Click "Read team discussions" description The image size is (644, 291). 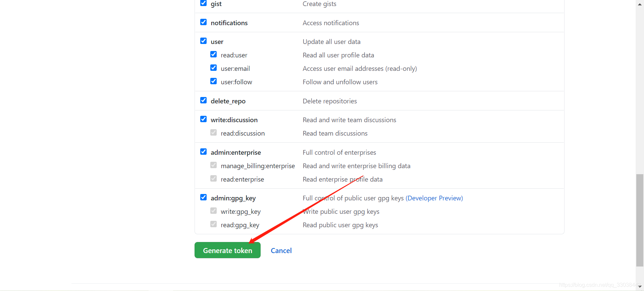(x=335, y=133)
